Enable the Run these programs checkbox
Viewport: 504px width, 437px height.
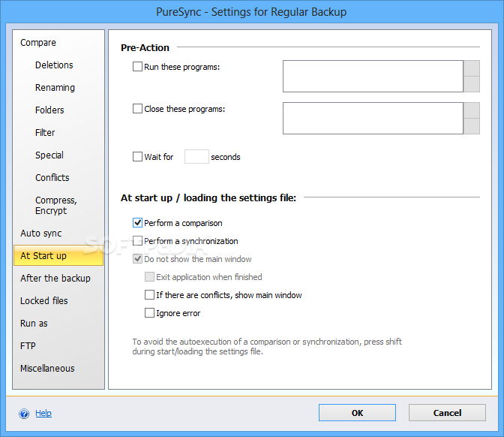tap(137, 67)
